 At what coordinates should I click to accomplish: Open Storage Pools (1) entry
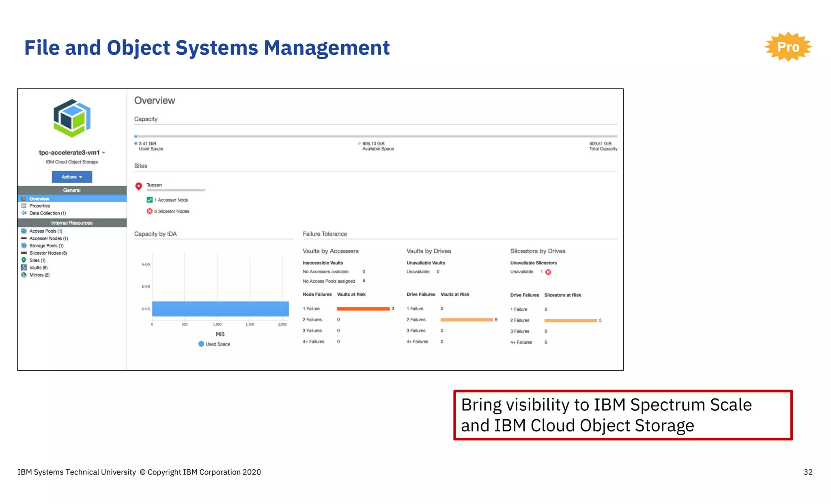pyautogui.click(x=47, y=246)
